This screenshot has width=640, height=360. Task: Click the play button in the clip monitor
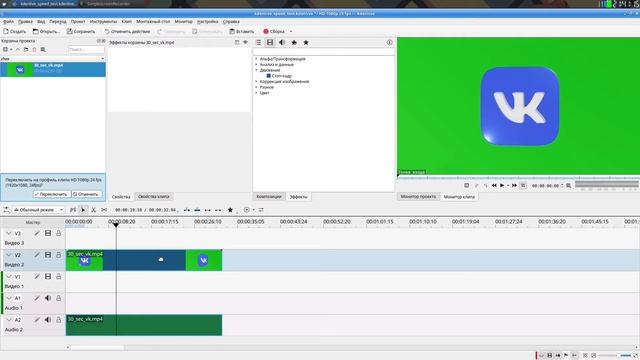click(502, 186)
